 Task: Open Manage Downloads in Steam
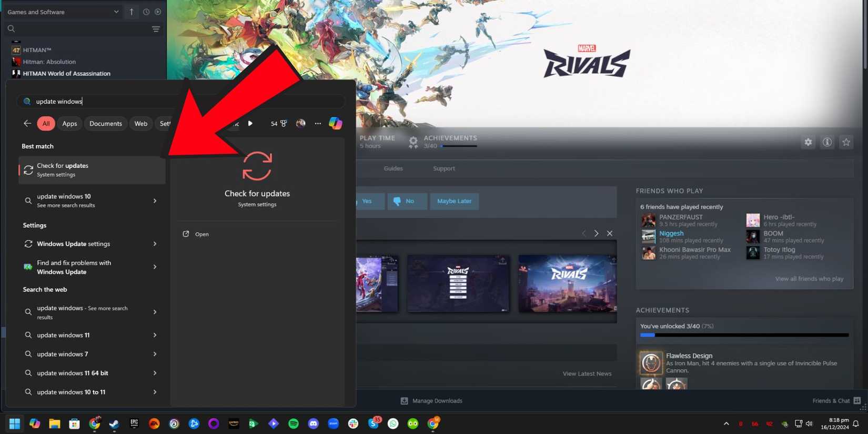[431, 401]
